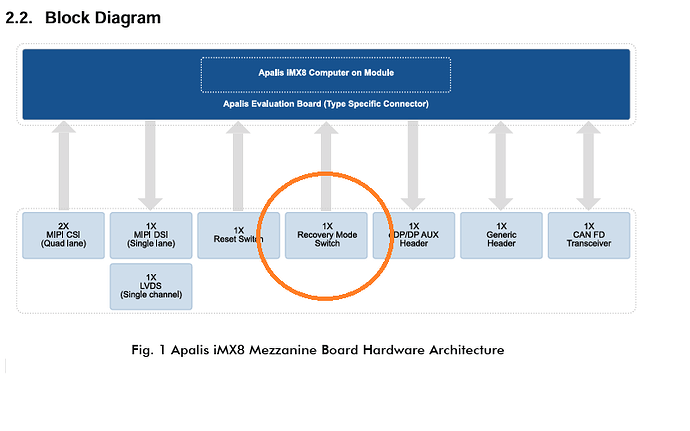Click the Fig. 1 Hardware Architecture caption
690x431 pixels.
coord(318,350)
